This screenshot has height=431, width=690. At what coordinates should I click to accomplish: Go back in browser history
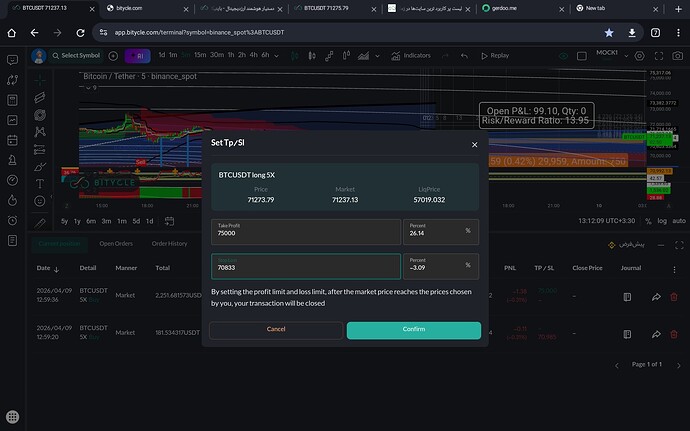(x=34, y=33)
